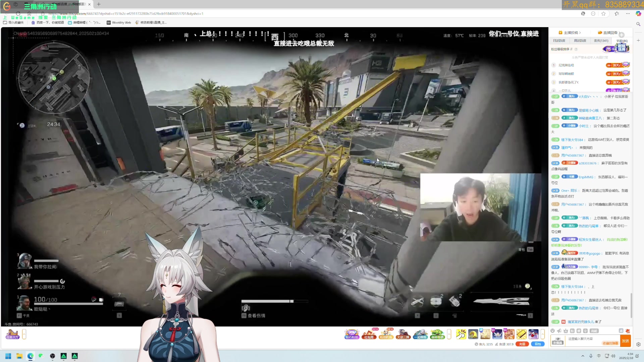Open the Wootility Web bookmark

coord(119,22)
